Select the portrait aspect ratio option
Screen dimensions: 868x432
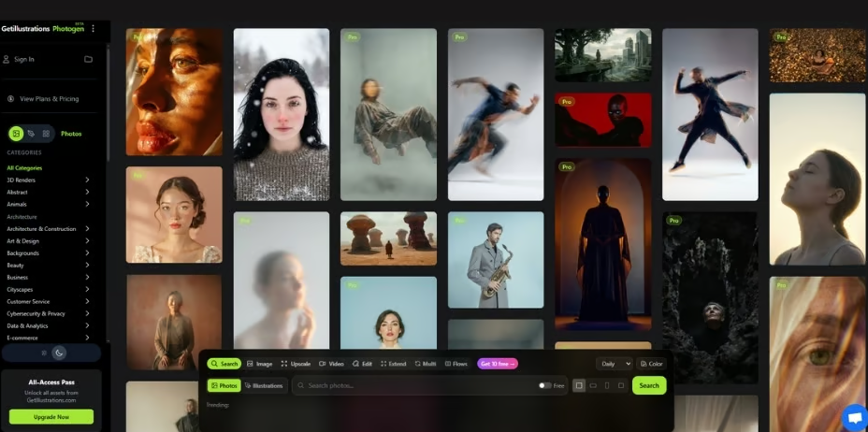click(607, 385)
